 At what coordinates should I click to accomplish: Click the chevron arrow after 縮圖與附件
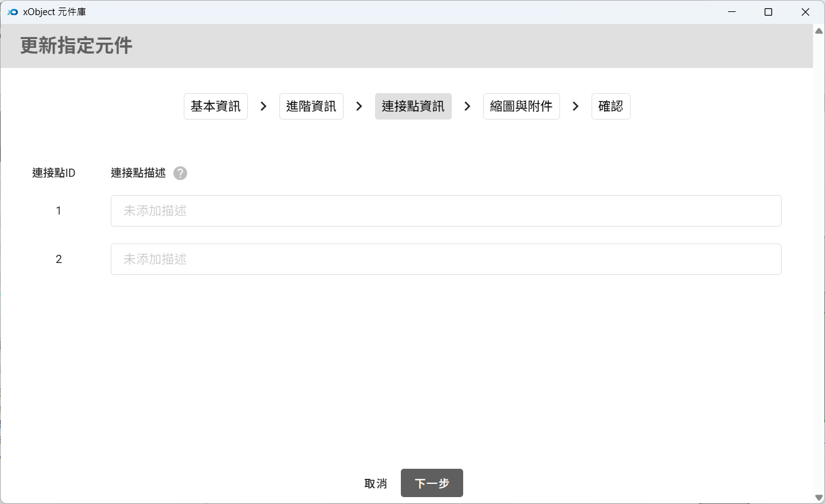(x=576, y=106)
